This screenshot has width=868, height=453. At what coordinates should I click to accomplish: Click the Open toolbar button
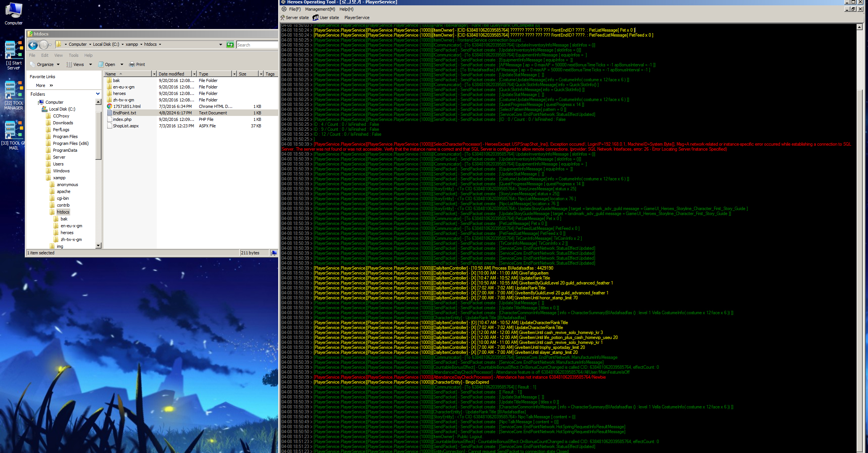coord(107,64)
